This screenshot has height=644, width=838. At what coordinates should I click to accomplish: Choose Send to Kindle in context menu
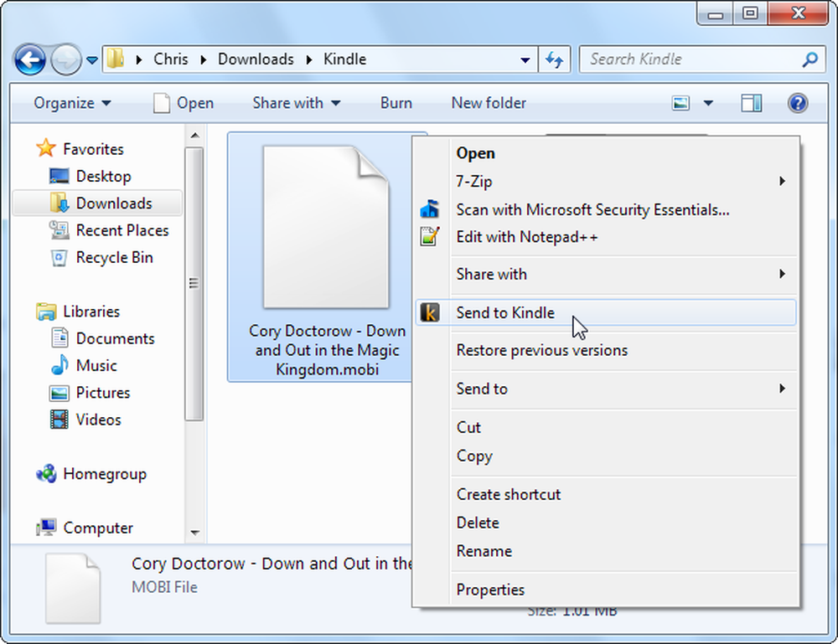(x=606, y=313)
